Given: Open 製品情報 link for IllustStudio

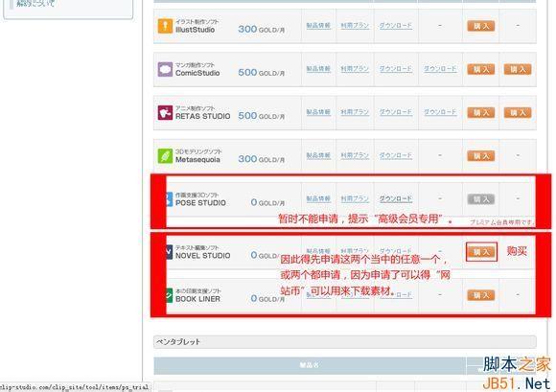Looking at the screenshot, I should click(318, 26).
